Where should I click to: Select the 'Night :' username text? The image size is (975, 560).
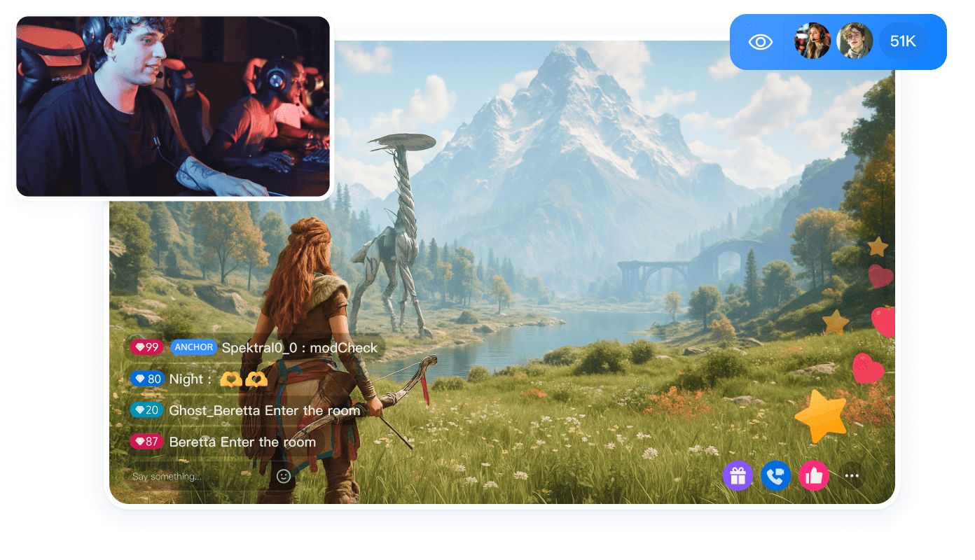pyautogui.click(x=191, y=379)
